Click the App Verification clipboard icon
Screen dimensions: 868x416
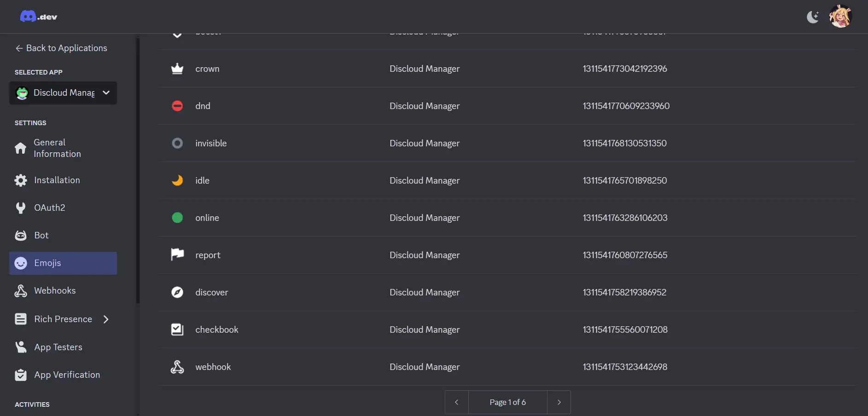click(x=21, y=375)
